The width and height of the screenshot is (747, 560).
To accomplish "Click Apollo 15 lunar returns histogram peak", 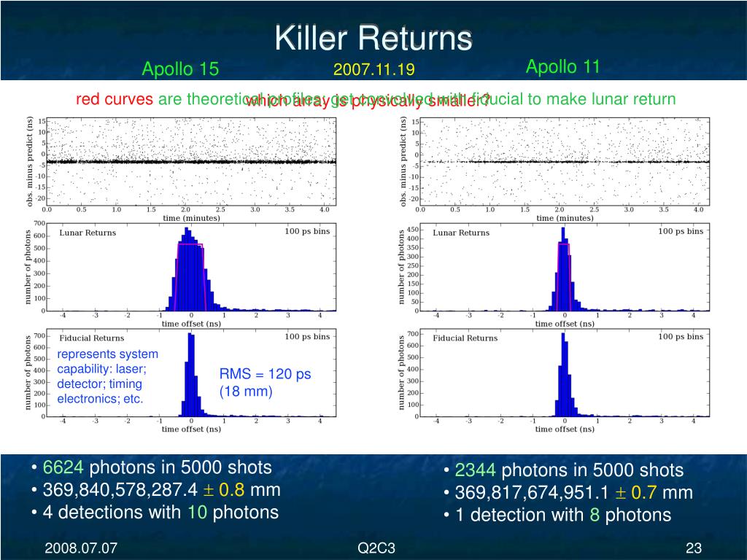I will 187,230.
